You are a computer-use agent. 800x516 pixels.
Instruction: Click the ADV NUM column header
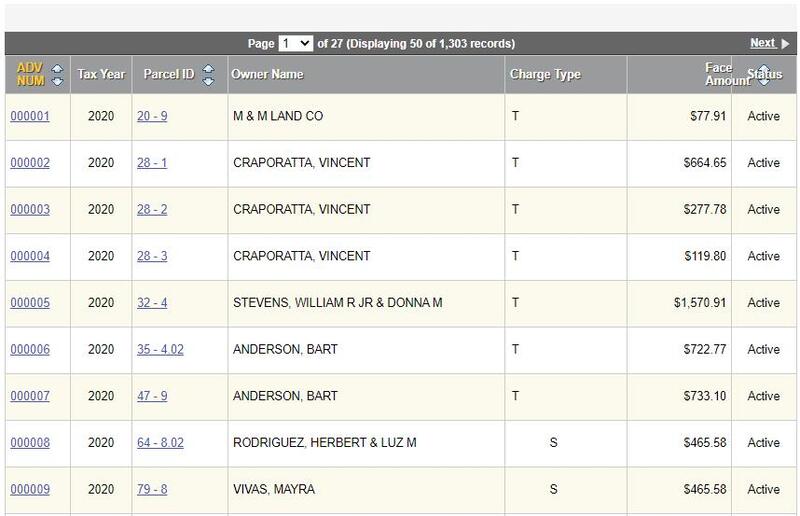[x=29, y=75]
